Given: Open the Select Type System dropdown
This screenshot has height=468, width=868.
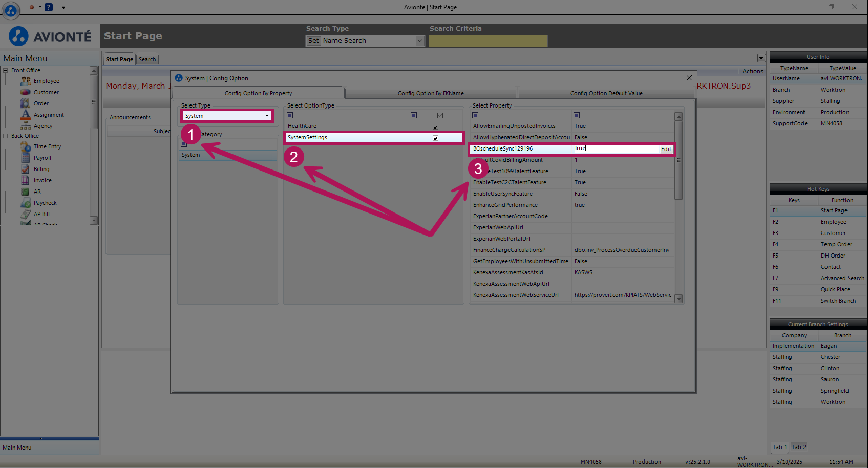Looking at the screenshot, I should pos(267,116).
